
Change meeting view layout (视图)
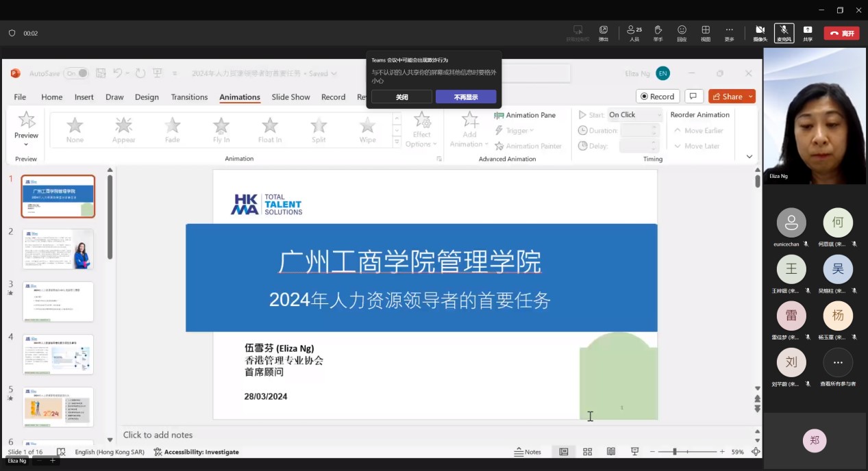tap(705, 32)
